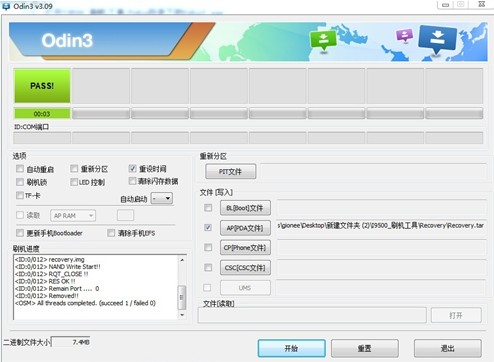494x362 pixels.
Task: Click the blue download icon in banner
Action: click(438, 39)
